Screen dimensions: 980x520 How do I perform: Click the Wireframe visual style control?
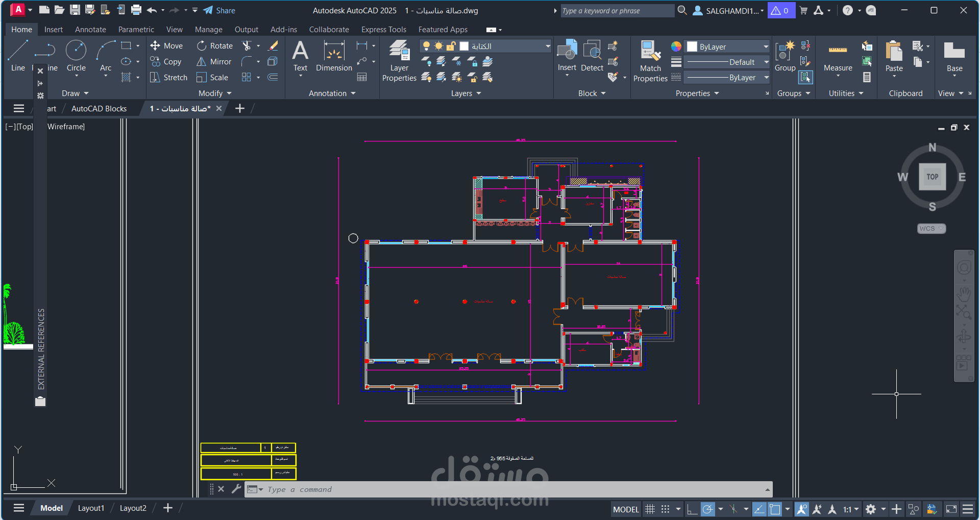coord(66,127)
